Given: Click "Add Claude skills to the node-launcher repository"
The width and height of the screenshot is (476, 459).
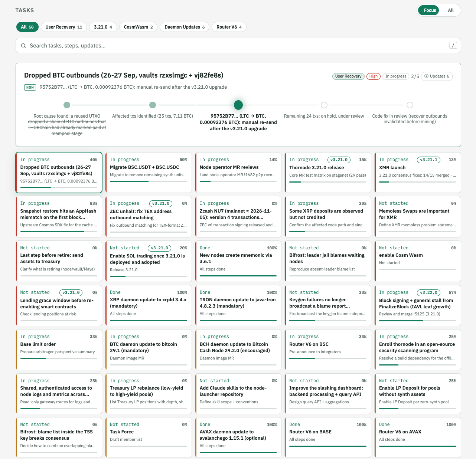Looking at the screenshot, I should click(233, 391).
